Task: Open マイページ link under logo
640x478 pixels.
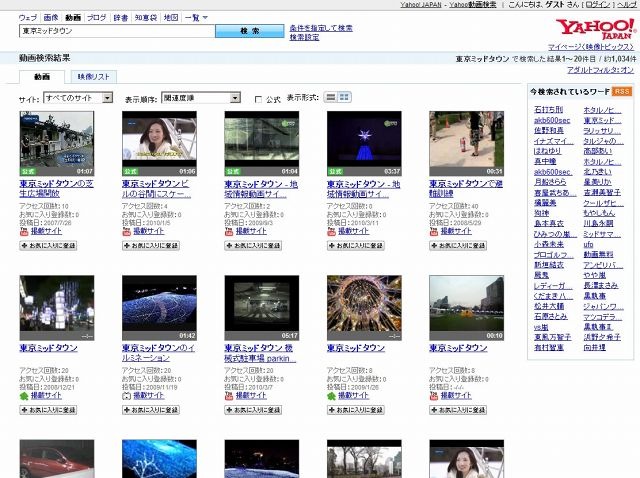Action: pyautogui.click(x=591, y=47)
